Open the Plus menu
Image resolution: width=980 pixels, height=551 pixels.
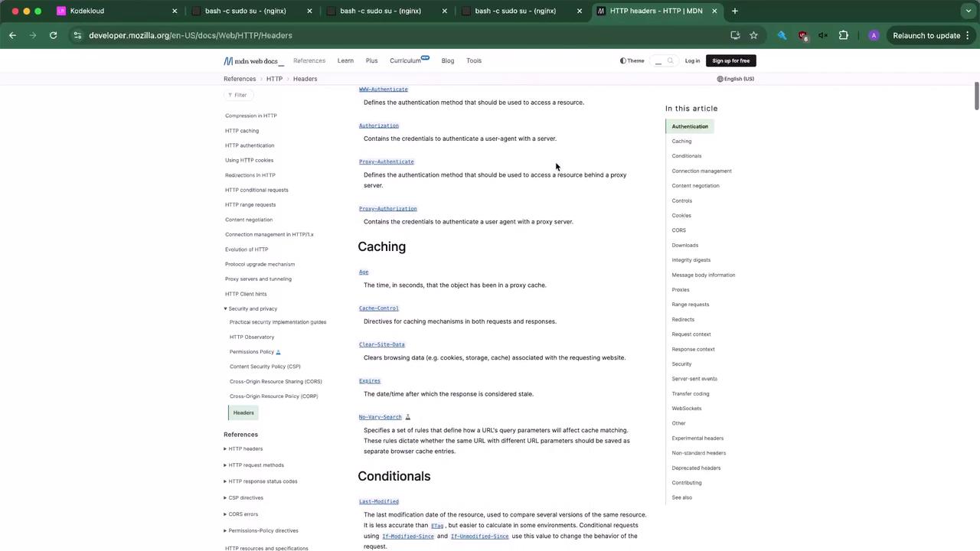tap(371, 61)
